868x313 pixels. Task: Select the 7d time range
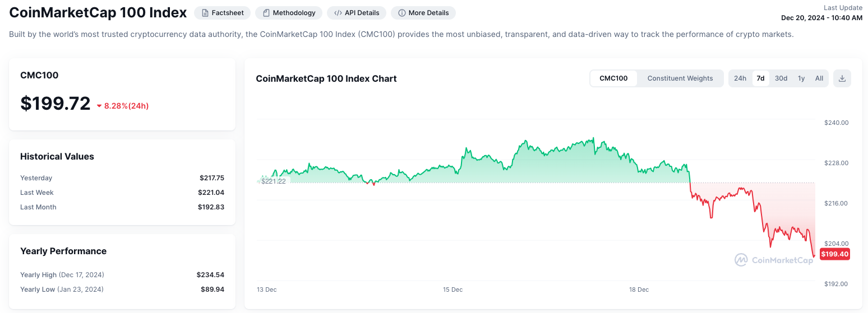point(760,78)
